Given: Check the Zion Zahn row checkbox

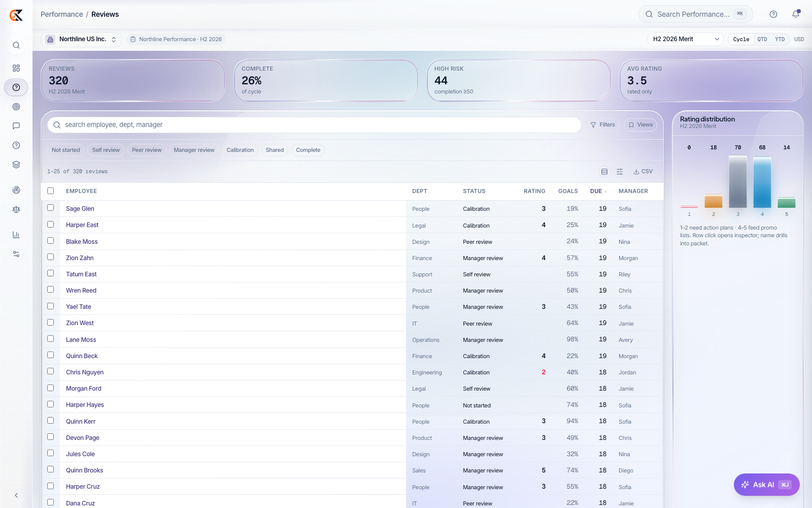Looking at the screenshot, I should pos(50,257).
